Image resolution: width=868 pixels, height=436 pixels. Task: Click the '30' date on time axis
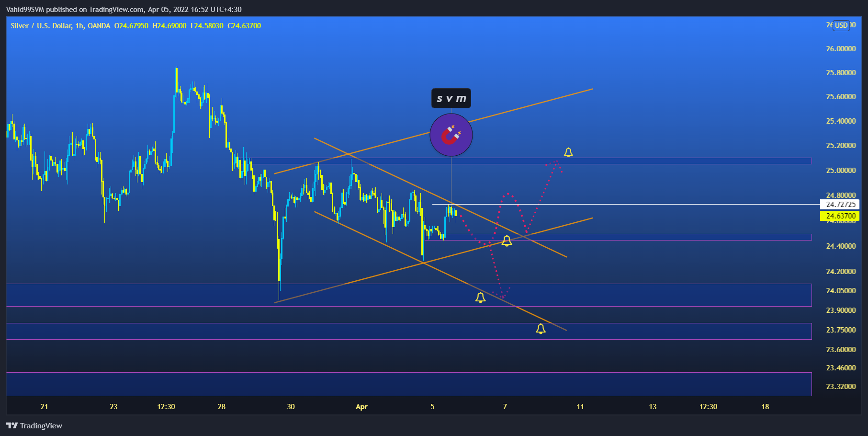pyautogui.click(x=291, y=407)
